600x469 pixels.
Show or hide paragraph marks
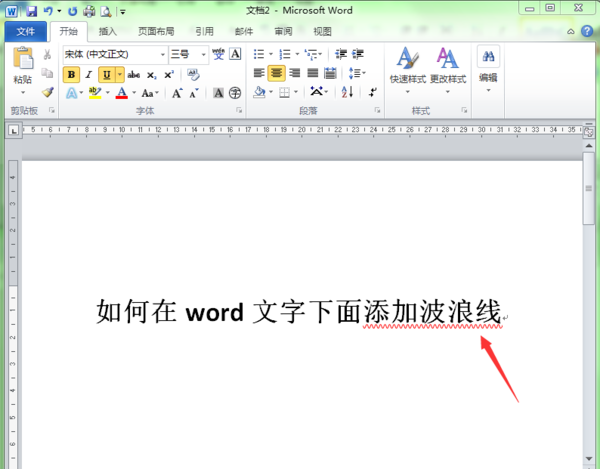tap(372, 92)
